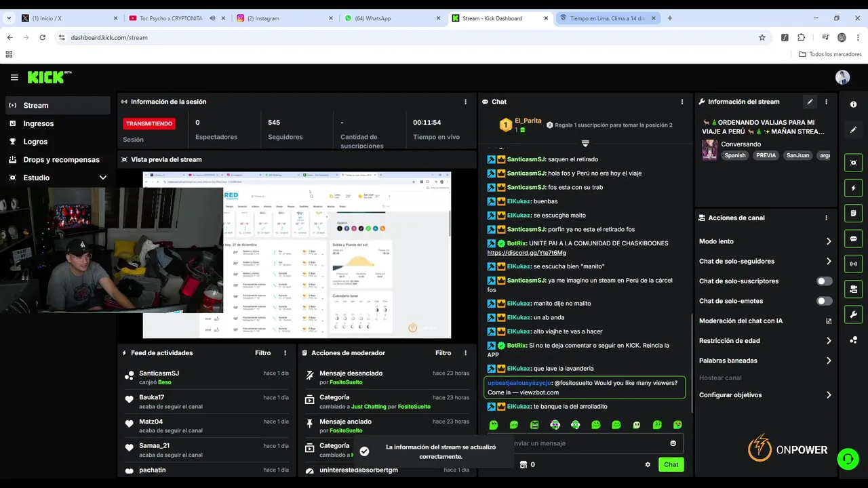Click SanticasmSJ in the activity feed
Viewport: 868px width, 488px height.
(159, 373)
